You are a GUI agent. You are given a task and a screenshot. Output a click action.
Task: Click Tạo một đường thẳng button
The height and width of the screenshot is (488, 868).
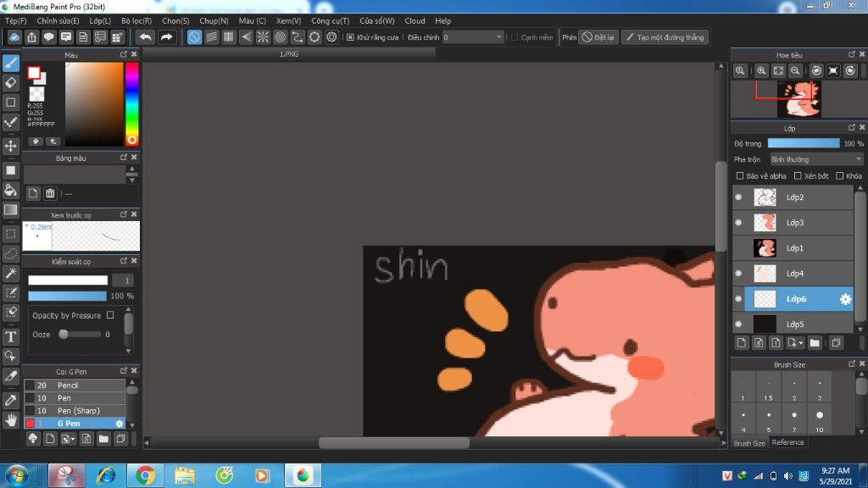pyautogui.click(x=665, y=37)
